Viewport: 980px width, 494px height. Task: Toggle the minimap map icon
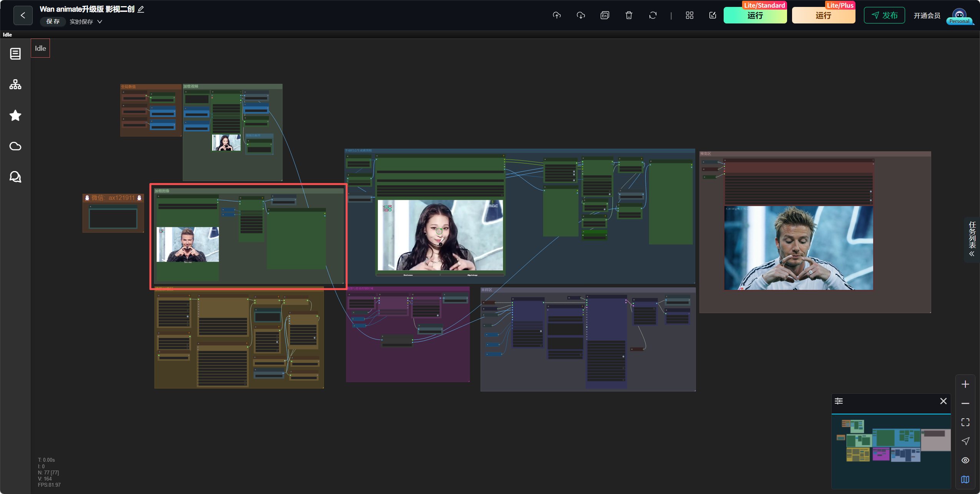(965, 479)
